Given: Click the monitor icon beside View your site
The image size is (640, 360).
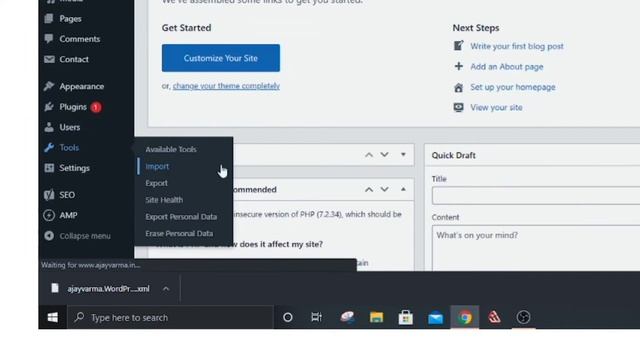Looking at the screenshot, I should pyautogui.click(x=458, y=107).
